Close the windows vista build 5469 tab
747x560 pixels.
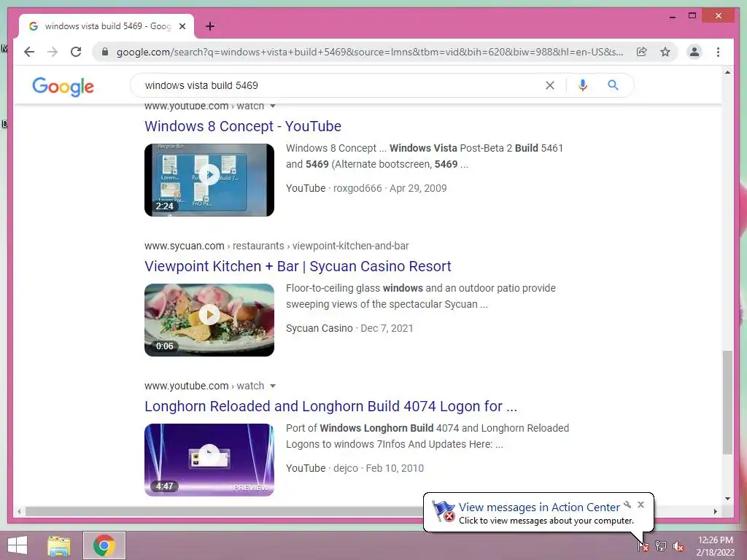[x=182, y=26]
